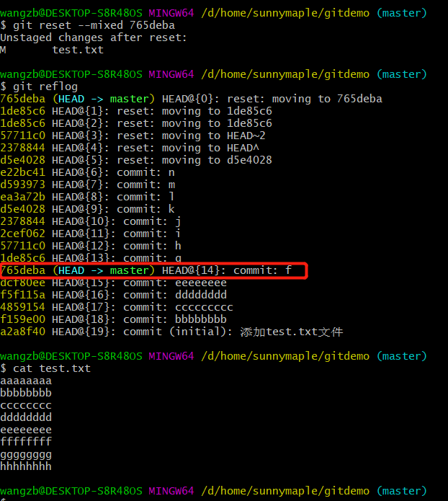Click the 'hhhhhhhh' output line

click(x=26, y=466)
